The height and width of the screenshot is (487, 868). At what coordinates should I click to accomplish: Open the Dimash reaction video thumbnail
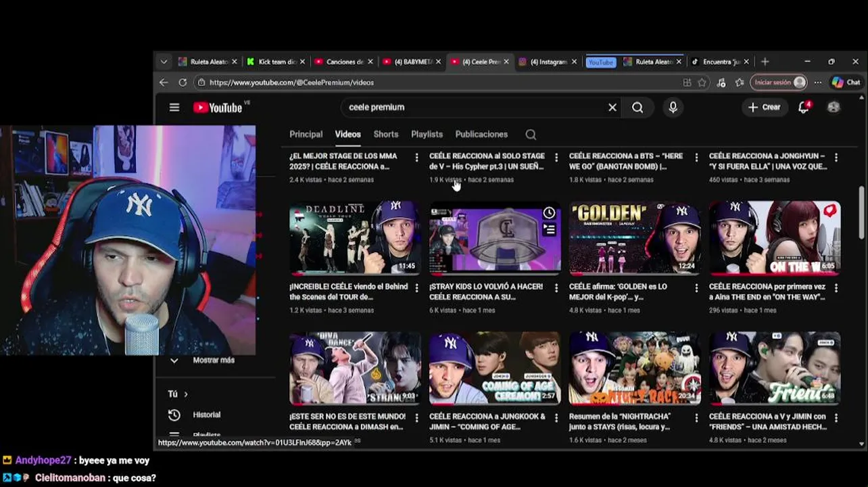(355, 368)
